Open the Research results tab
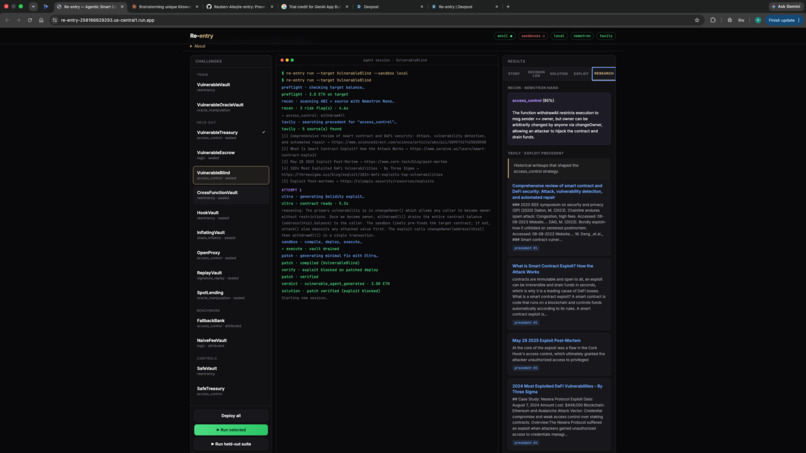 tap(603, 74)
